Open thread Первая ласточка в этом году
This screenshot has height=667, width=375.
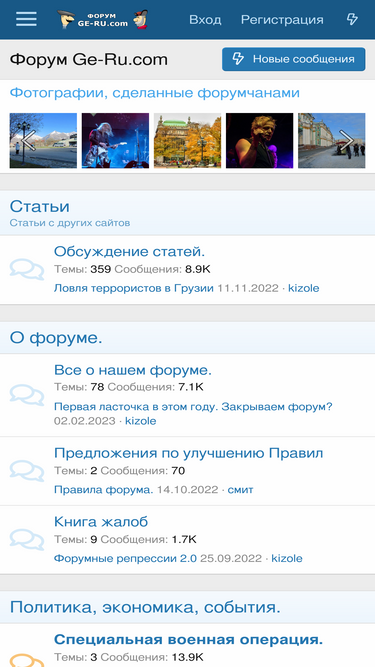pos(193,407)
